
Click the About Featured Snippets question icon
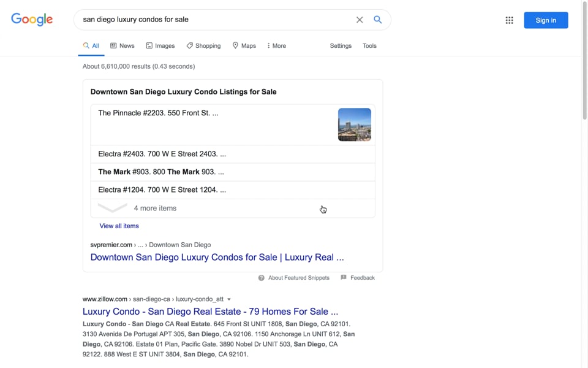click(x=262, y=278)
